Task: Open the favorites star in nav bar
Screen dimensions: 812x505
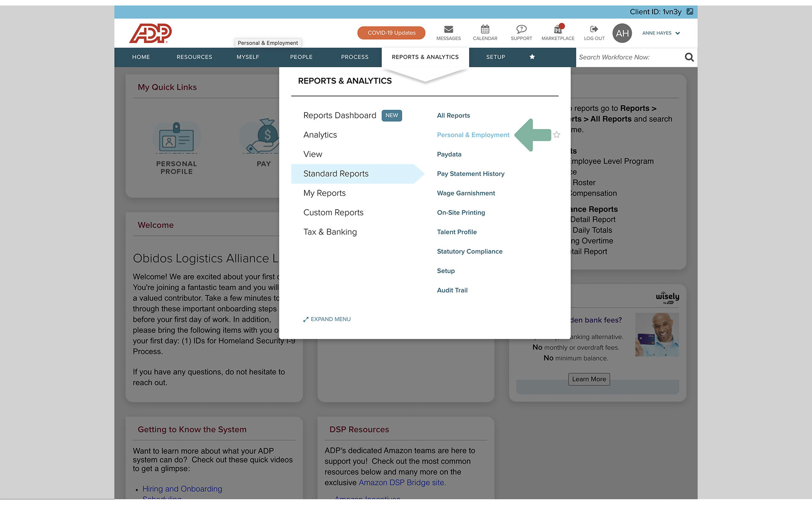Action: [x=532, y=57]
